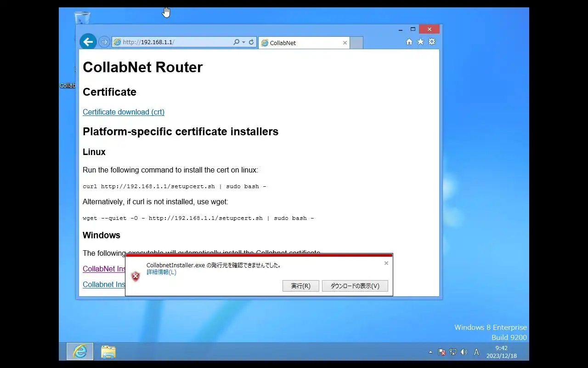This screenshot has width=588, height=368.
Task: Click the IME input mode A indicator
Action: 476,352
